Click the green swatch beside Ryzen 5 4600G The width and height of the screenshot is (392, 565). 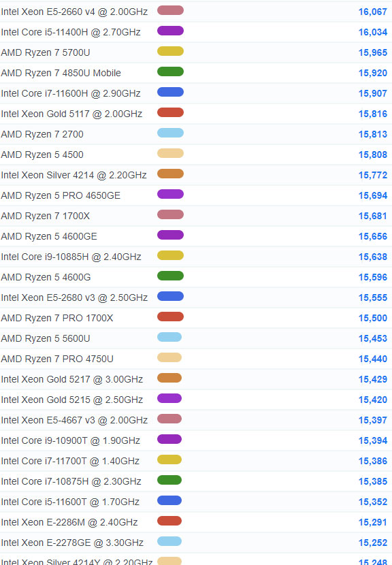[170, 276]
